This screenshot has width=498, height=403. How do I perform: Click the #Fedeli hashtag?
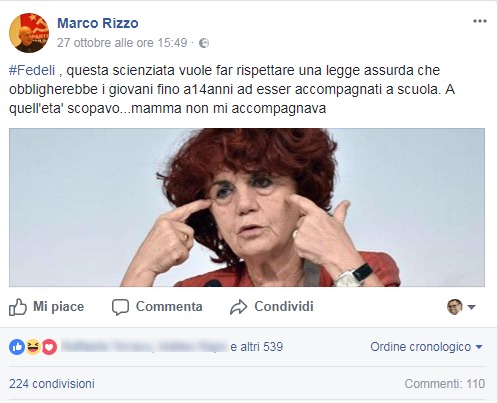(32, 71)
